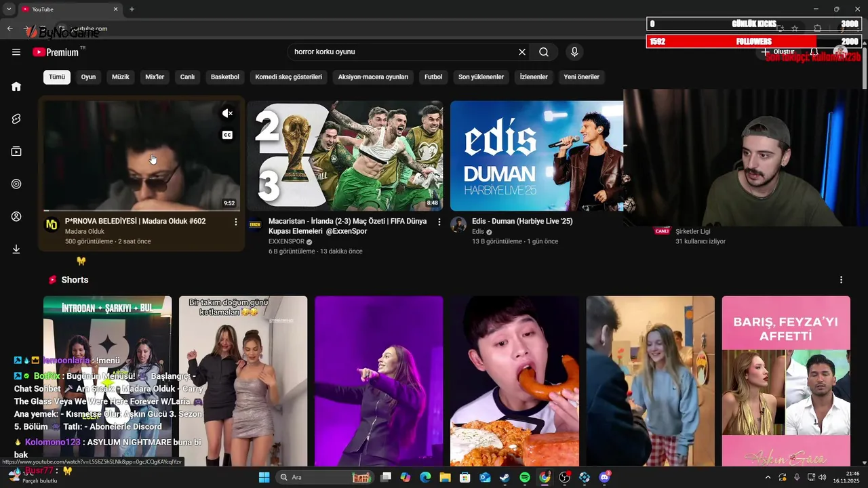Viewport: 868px width, 488px height.
Task: Open options menu for Macaristan - İrlanda video
Action: coord(439,222)
